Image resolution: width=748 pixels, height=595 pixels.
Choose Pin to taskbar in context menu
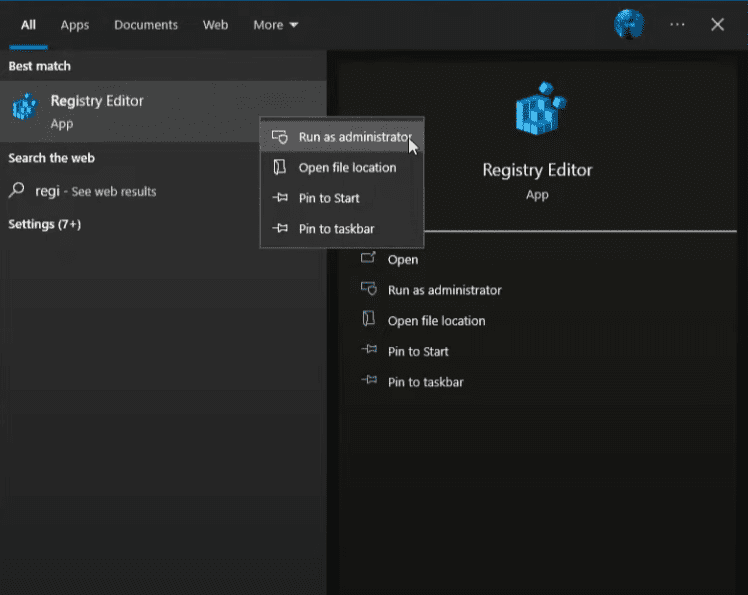pos(342,229)
